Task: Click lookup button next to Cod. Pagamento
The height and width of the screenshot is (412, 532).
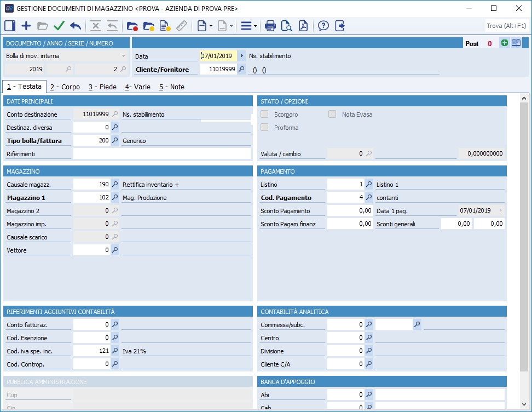Action: point(369,198)
